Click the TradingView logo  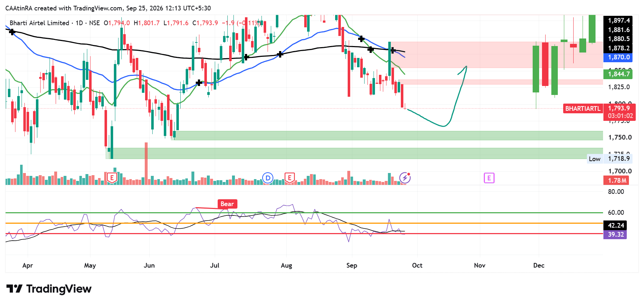pyautogui.click(x=49, y=289)
